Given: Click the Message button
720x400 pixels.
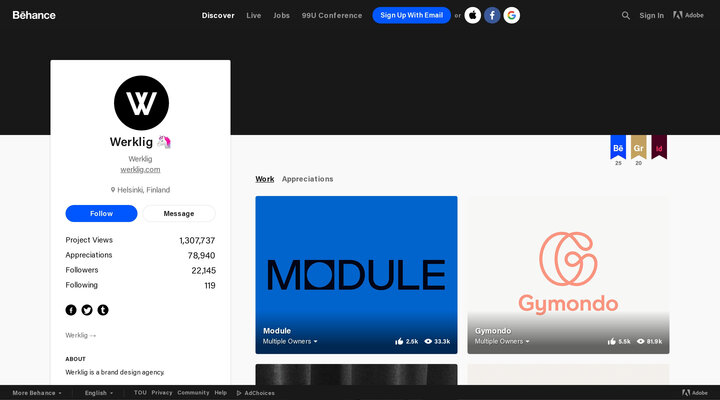Looking at the screenshot, I should 179,213.
